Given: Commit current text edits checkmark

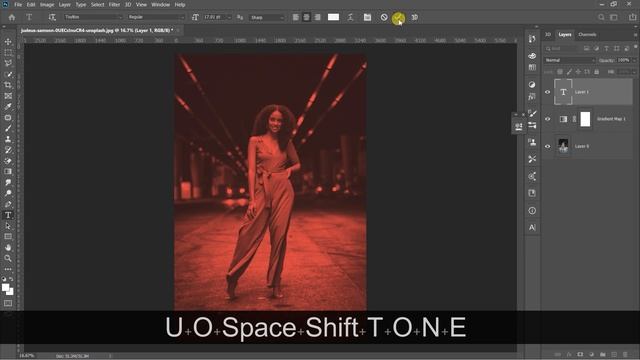Looking at the screenshot, I should 398,18.
